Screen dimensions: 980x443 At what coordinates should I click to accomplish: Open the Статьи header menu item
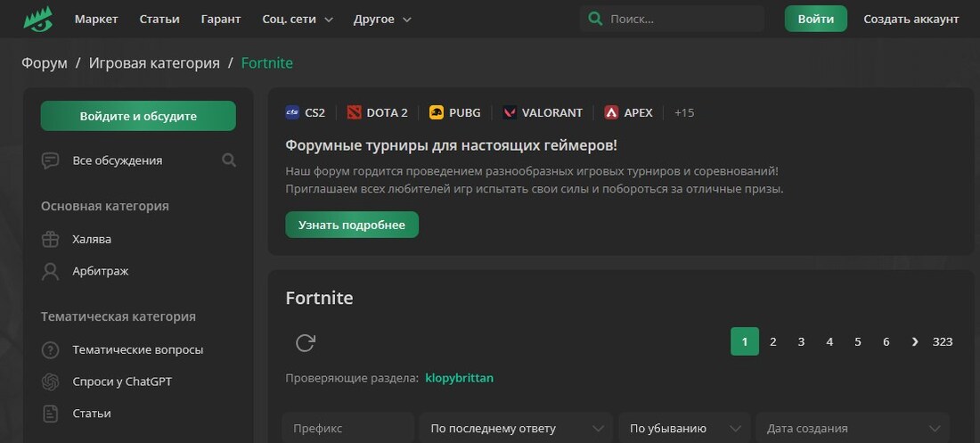159,20
